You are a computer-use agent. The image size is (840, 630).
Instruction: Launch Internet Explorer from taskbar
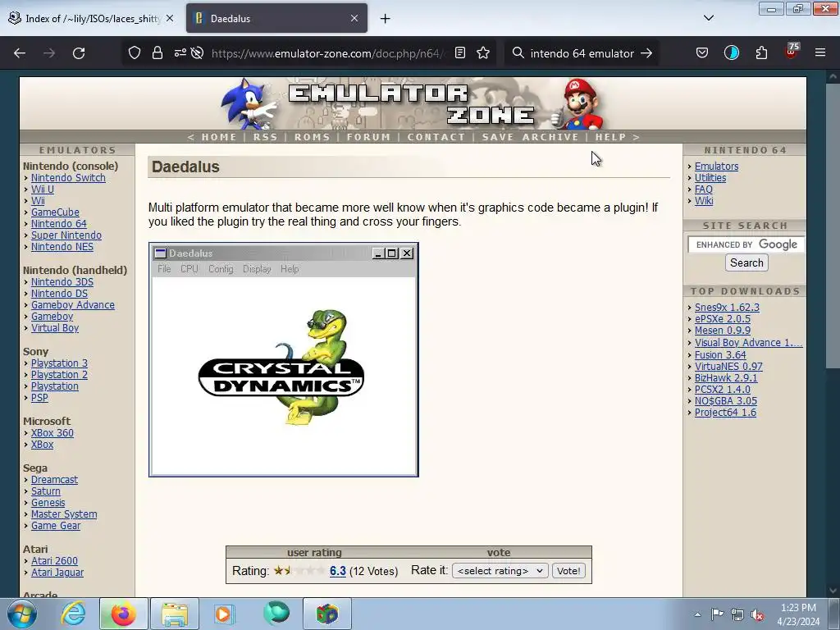click(x=73, y=614)
